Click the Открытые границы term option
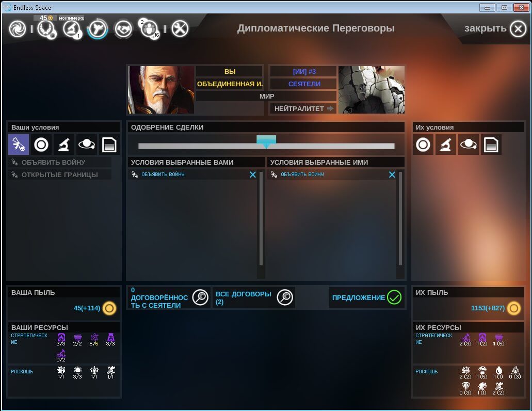This screenshot has height=411, width=532. [59, 175]
